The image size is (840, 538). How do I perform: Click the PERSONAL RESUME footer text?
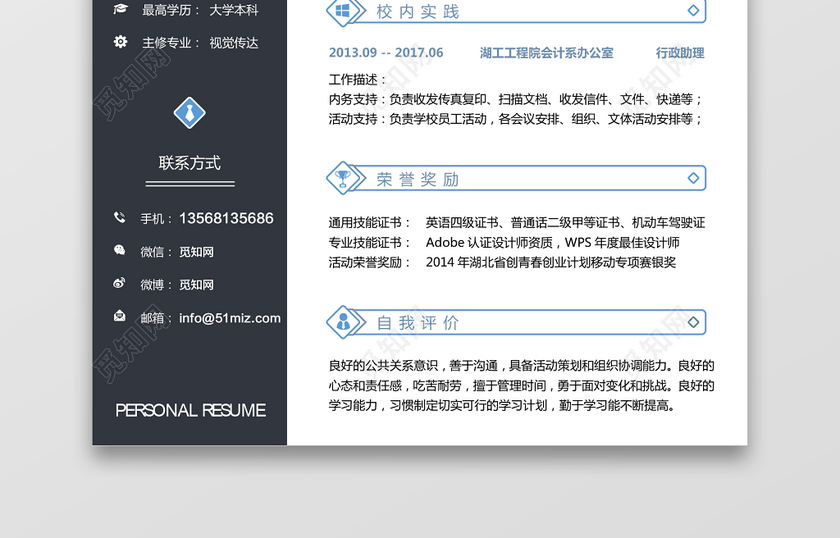coord(190,410)
